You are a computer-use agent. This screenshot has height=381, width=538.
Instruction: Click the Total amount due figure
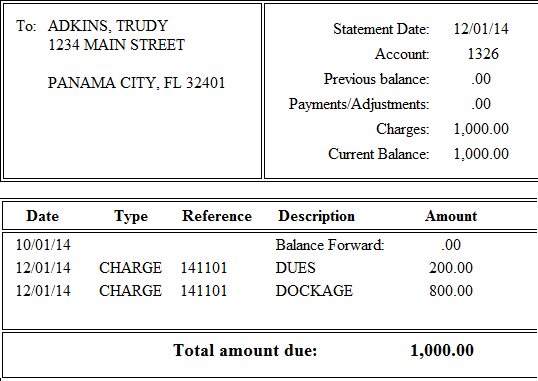pyautogui.click(x=442, y=350)
